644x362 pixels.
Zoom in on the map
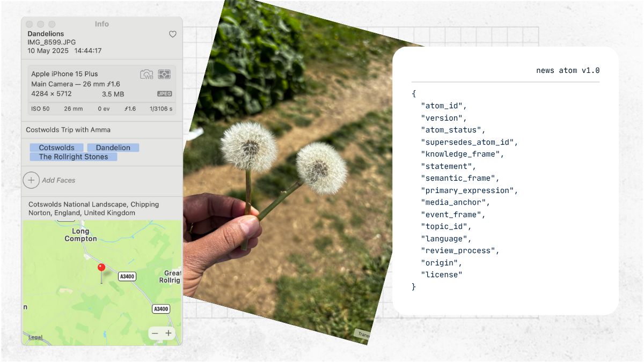coord(168,333)
